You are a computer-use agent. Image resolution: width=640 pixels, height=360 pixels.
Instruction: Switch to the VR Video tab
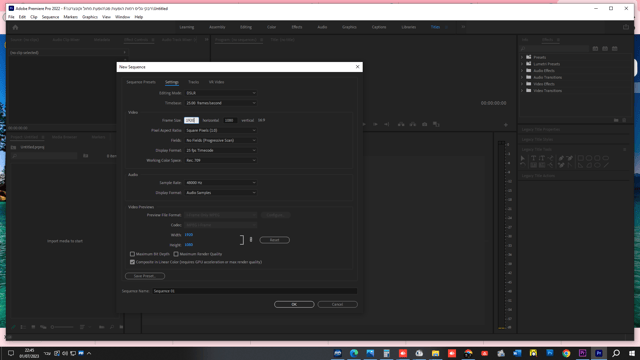coord(216,82)
